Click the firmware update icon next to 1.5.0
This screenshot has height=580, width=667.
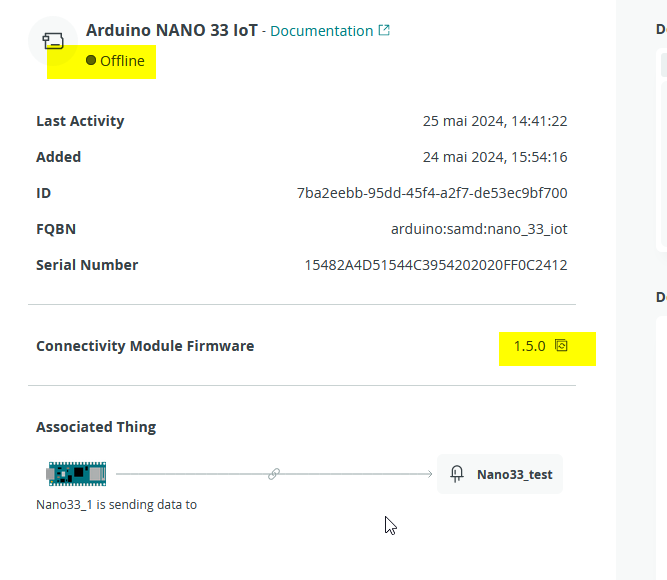561,346
